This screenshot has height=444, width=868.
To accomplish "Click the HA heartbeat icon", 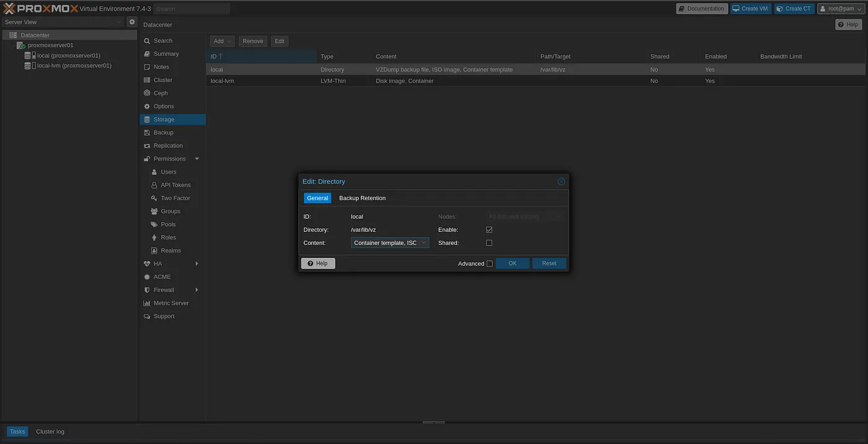I will click(147, 264).
